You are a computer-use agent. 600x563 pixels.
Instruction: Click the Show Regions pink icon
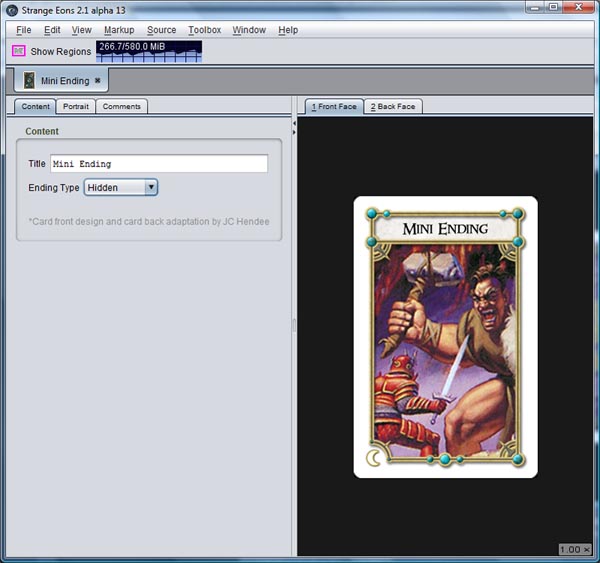19,51
